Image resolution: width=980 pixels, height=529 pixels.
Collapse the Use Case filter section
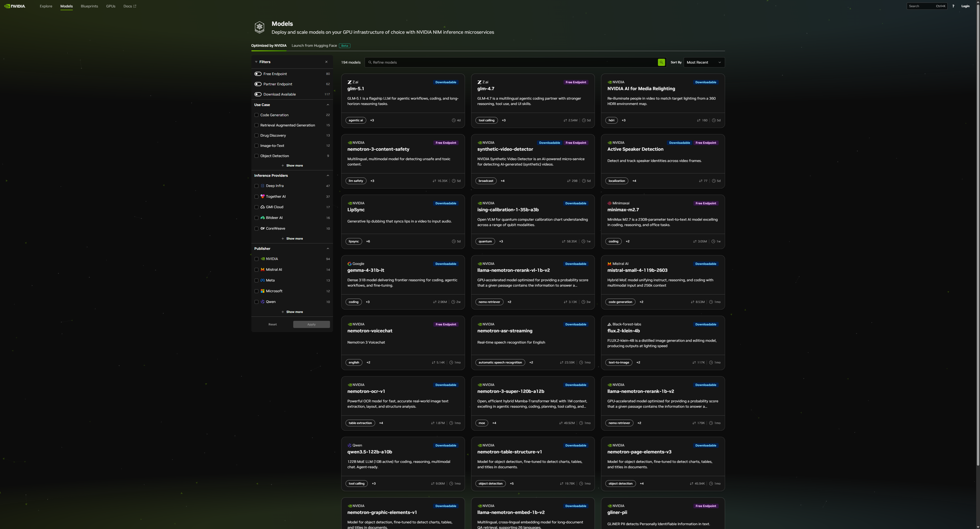[328, 105]
